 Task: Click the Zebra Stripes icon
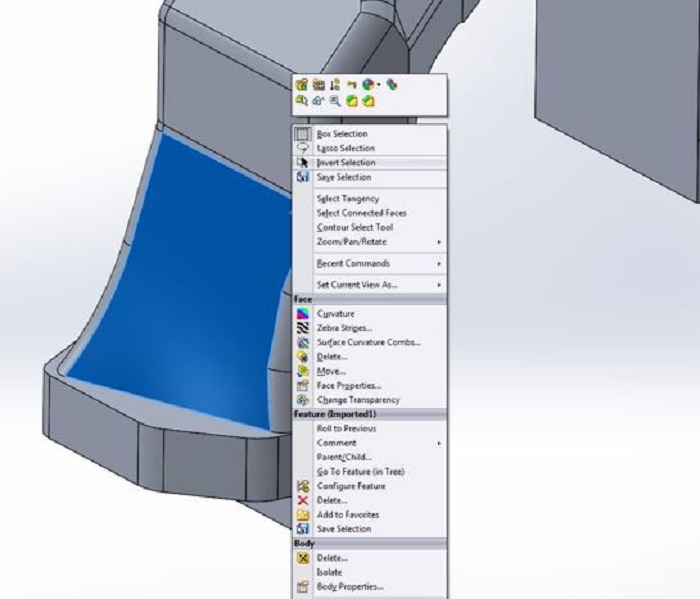[x=302, y=327]
